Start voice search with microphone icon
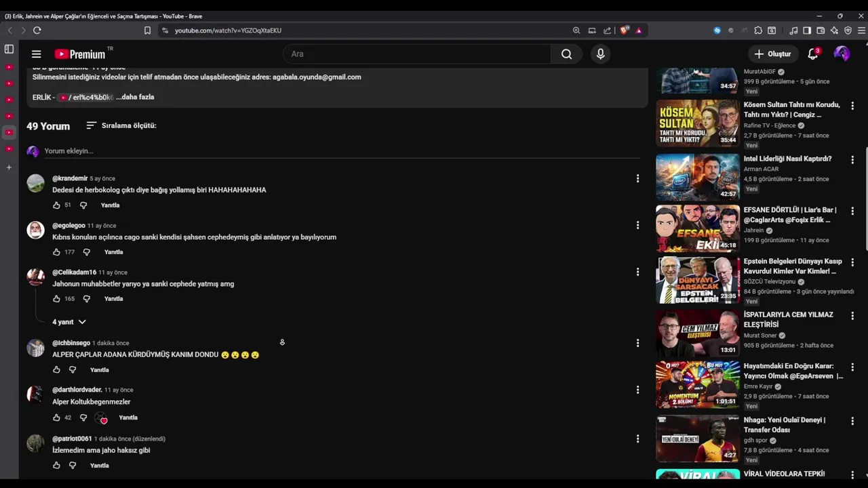 click(600, 54)
